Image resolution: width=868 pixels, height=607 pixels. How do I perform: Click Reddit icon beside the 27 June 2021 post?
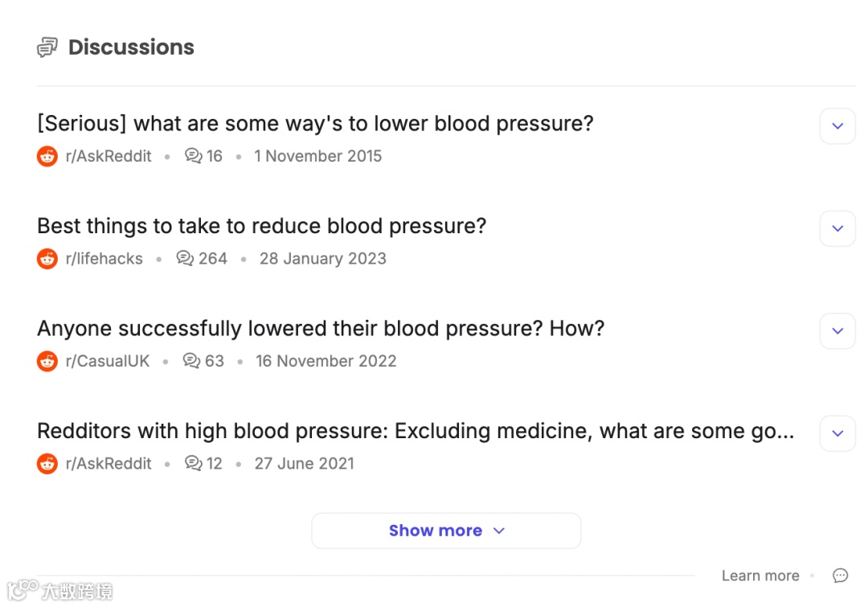[x=47, y=464]
